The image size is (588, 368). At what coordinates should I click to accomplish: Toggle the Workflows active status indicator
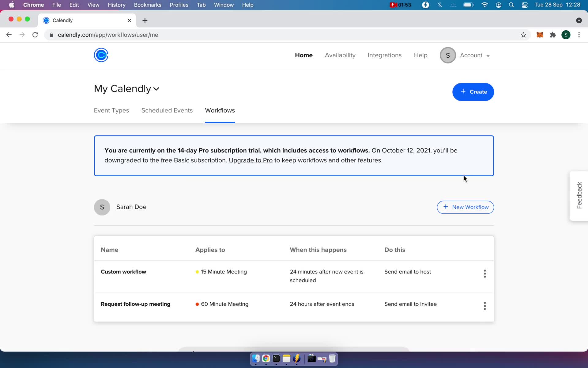pyautogui.click(x=220, y=121)
